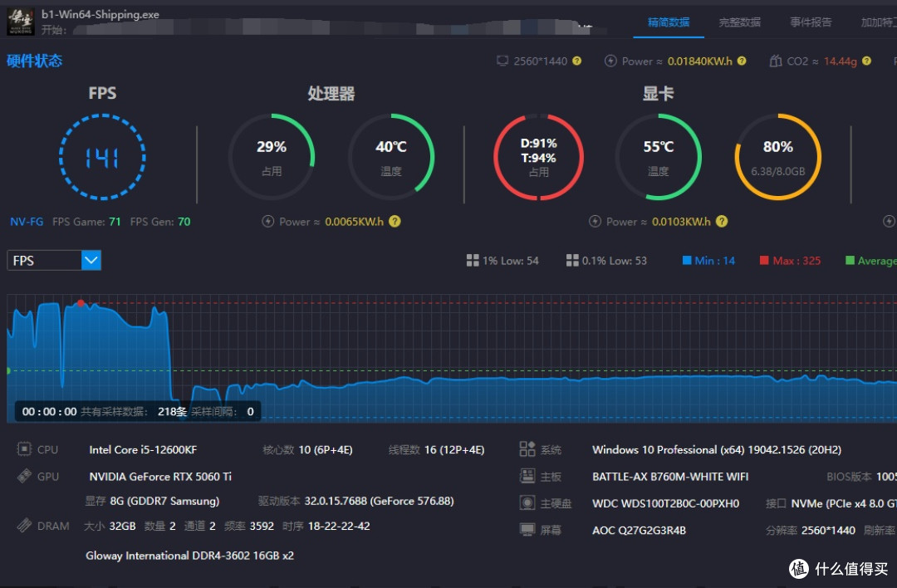
Task: Click the Black Myth Wukong game icon
Action: tap(21, 22)
